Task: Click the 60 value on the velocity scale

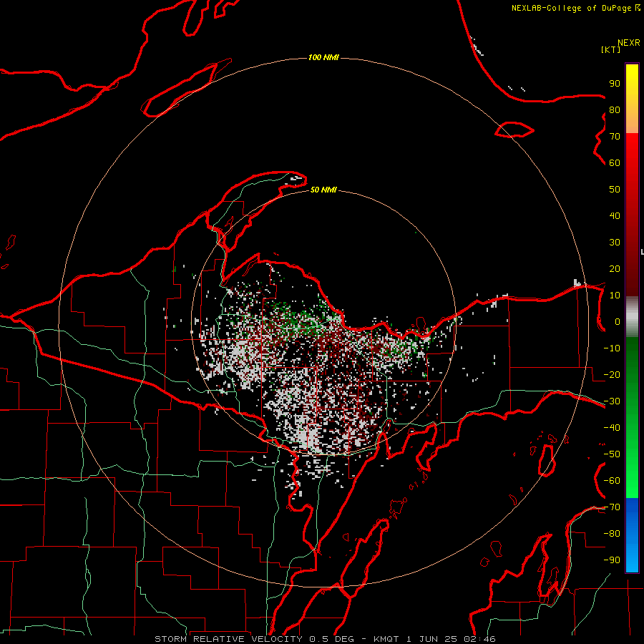Action: [615, 162]
